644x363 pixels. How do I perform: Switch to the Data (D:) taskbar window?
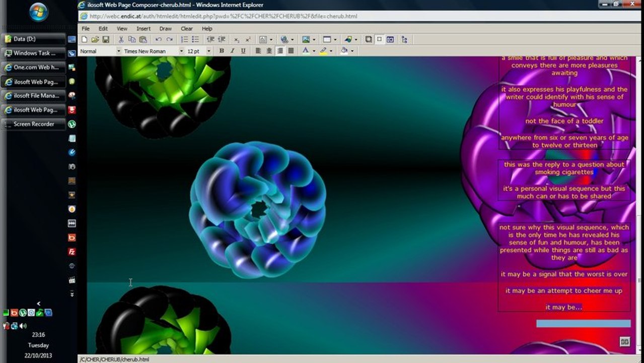34,39
